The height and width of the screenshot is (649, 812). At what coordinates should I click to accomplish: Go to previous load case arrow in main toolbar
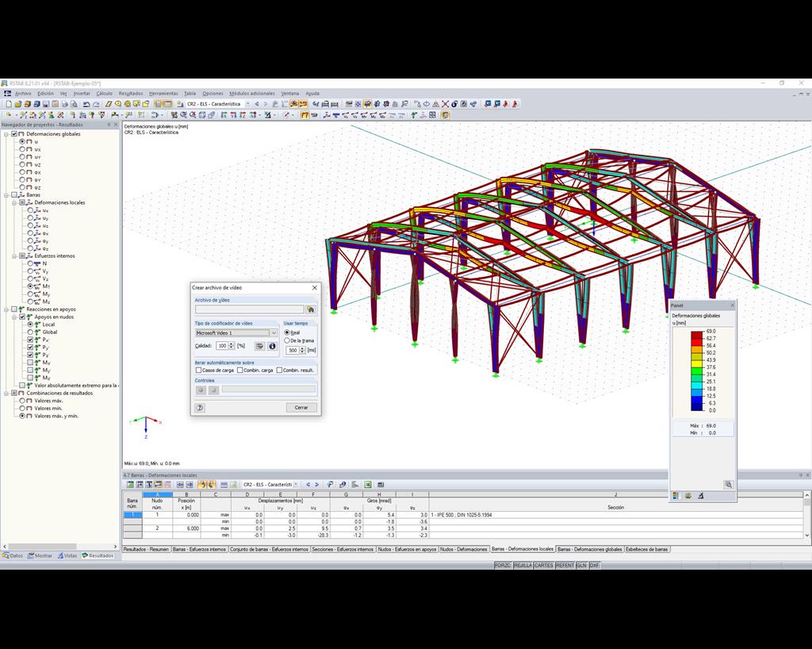257,104
